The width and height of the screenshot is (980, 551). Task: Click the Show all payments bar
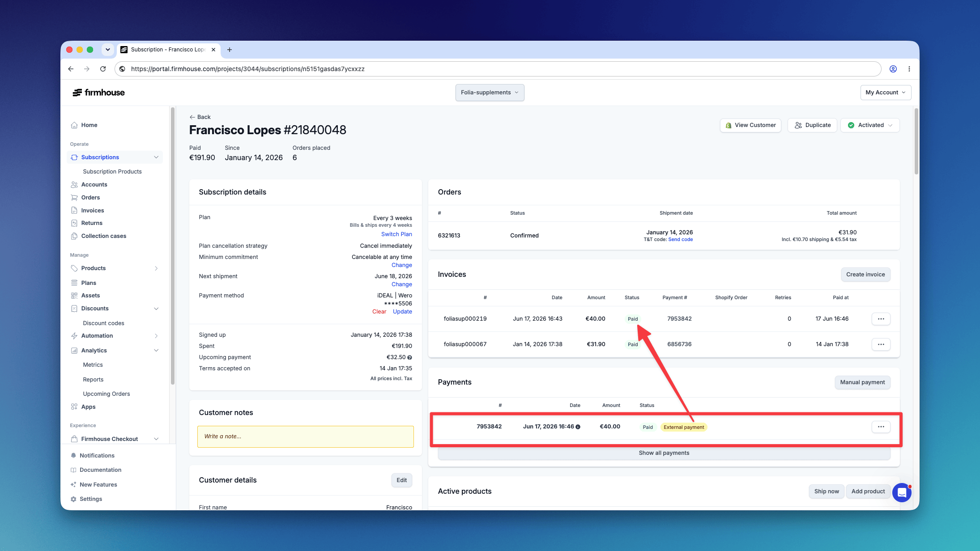pos(664,453)
